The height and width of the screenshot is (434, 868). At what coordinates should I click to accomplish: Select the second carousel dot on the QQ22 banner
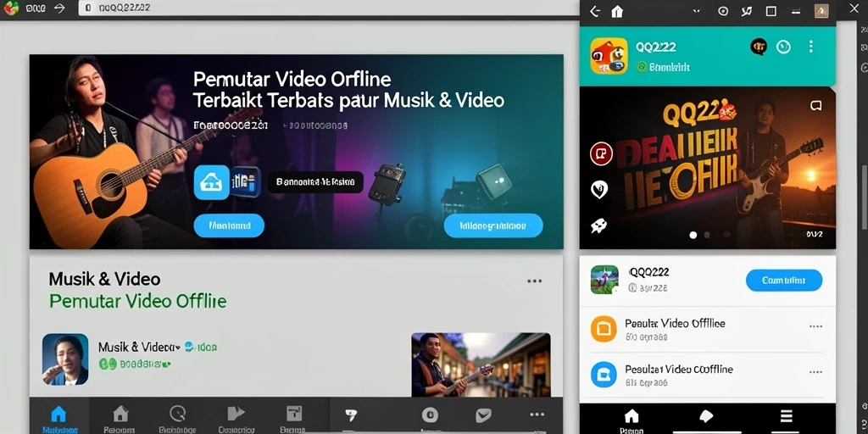tap(707, 235)
